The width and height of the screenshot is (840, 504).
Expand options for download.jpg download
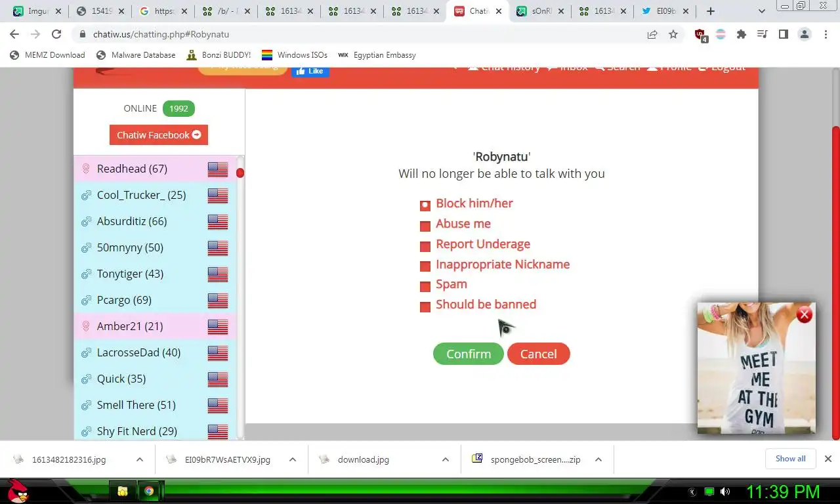point(446,459)
